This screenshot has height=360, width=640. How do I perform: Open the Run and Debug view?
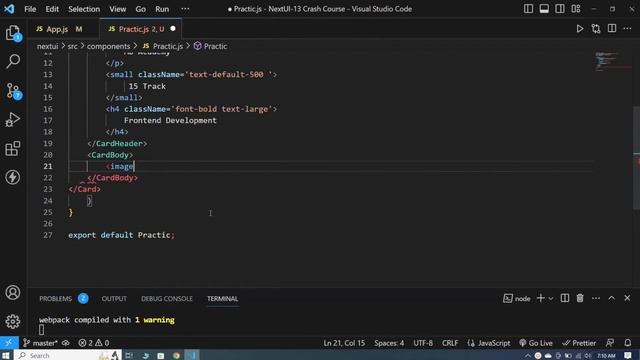(x=13, y=120)
